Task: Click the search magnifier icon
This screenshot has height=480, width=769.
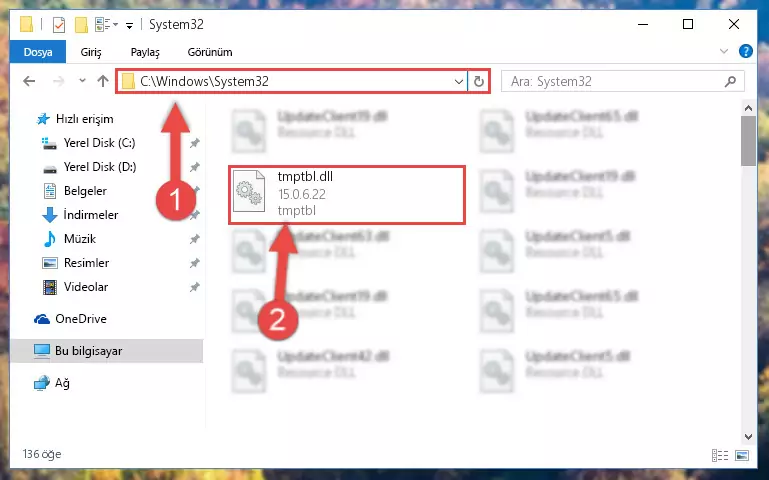Action: click(x=730, y=81)
